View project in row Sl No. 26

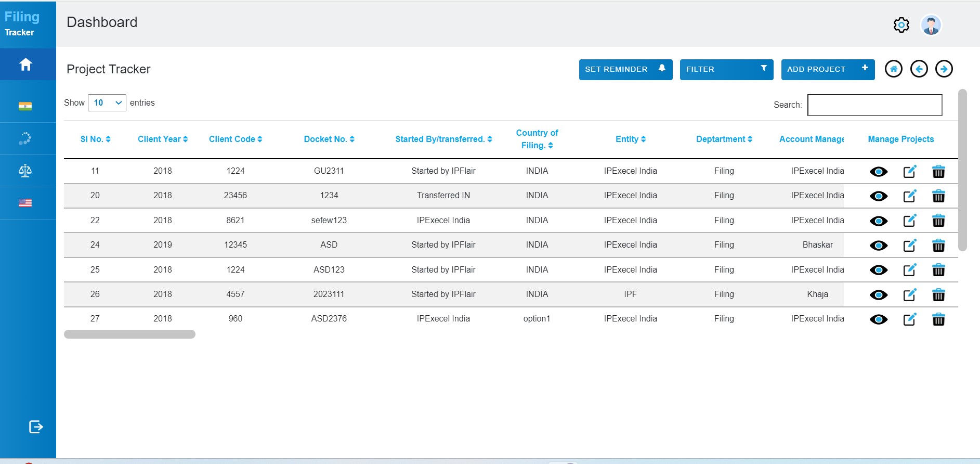click(x=879, y=295)
